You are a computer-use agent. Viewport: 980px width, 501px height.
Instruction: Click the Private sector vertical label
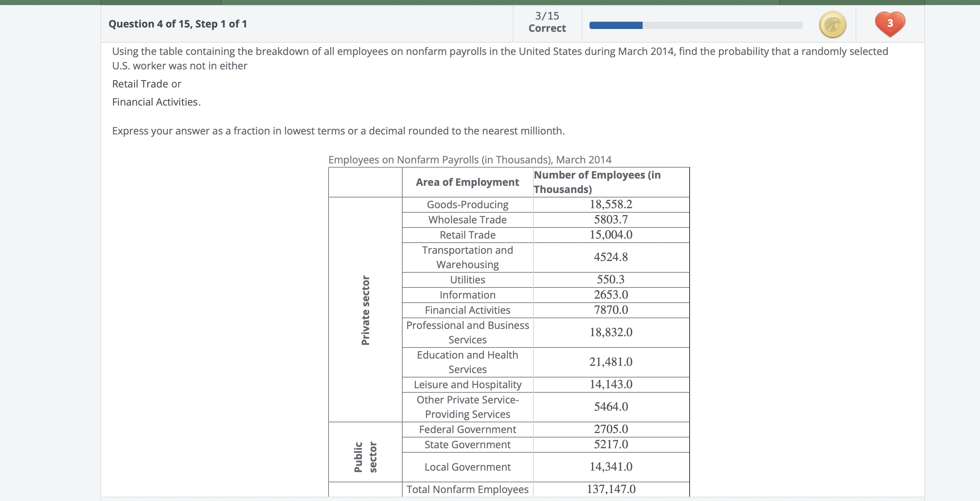(365, 310)
